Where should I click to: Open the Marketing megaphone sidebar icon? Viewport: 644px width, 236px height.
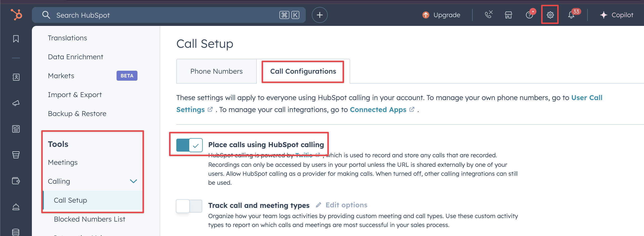[16, 103]
